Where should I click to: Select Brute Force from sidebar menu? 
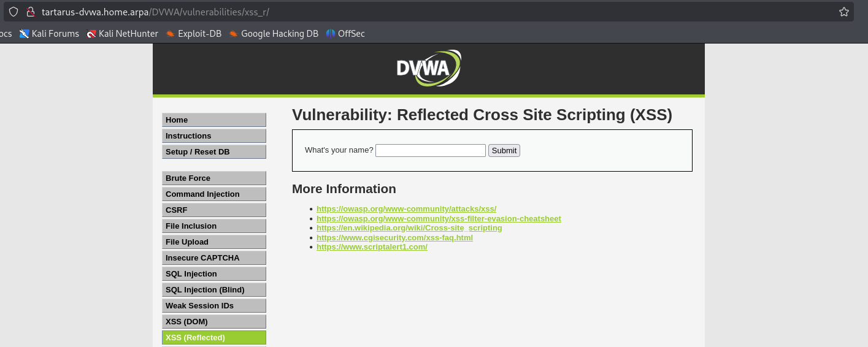click(x=213, y=178)
